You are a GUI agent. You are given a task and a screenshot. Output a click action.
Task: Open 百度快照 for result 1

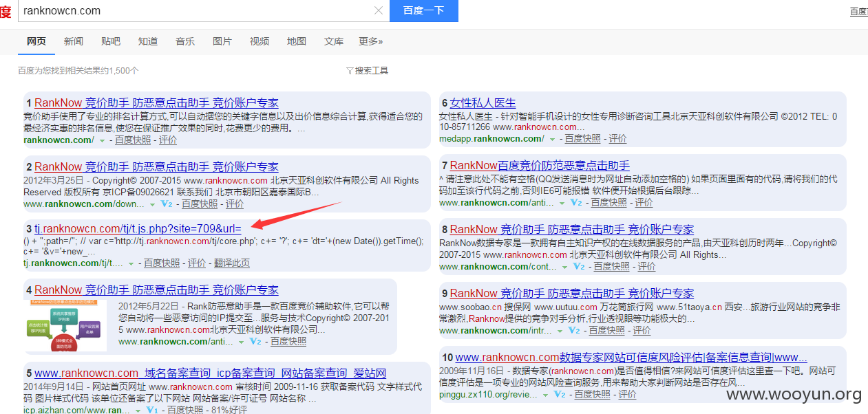[x=133, y=140]
